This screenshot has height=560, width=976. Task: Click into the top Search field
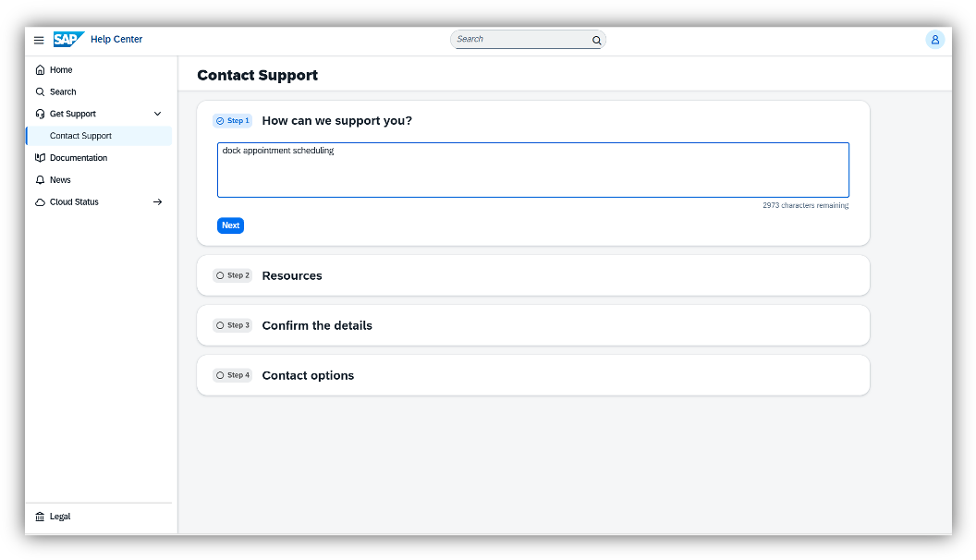coord(520,40)
